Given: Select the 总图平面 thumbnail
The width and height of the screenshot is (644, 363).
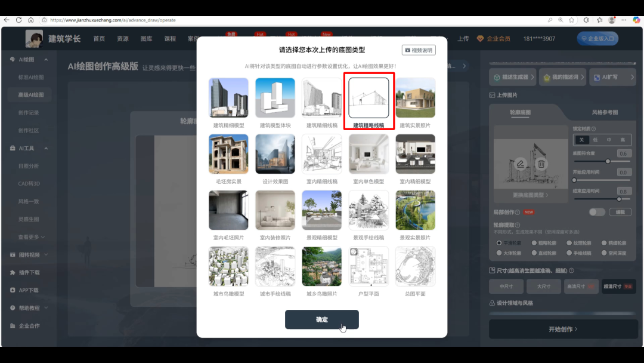Looking at the screenshot, I should [x=415, y=266].
